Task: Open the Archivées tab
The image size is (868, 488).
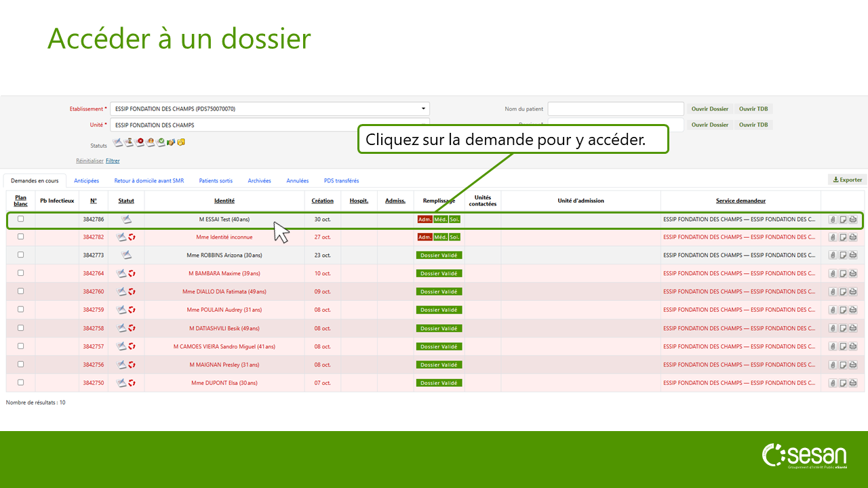Action: (x=259, y=181)
